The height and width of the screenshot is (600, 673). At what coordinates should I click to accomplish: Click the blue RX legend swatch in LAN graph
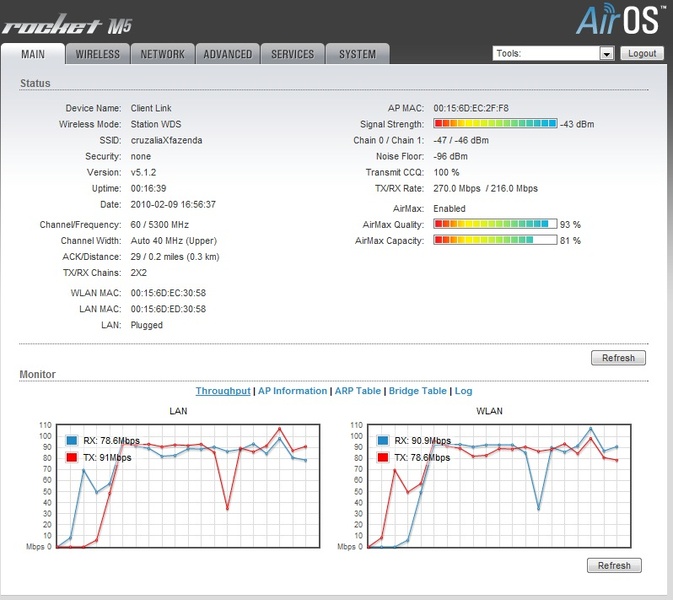point(72,440)
